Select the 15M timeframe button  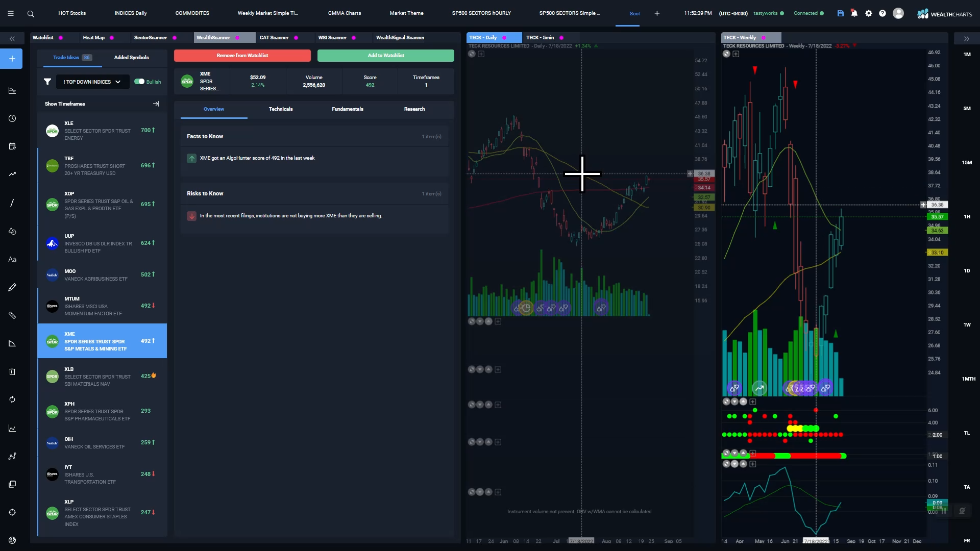pyautogui.click(x=967, y=163)
